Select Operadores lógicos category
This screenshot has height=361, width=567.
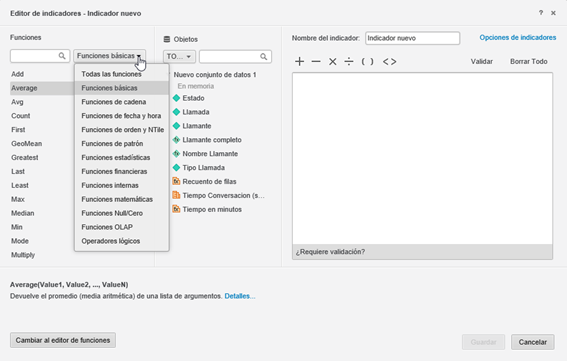(111, 241)
